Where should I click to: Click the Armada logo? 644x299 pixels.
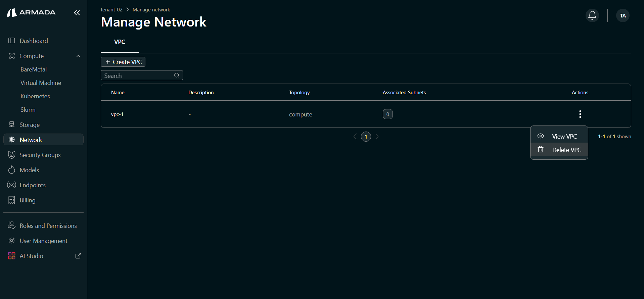31,12
